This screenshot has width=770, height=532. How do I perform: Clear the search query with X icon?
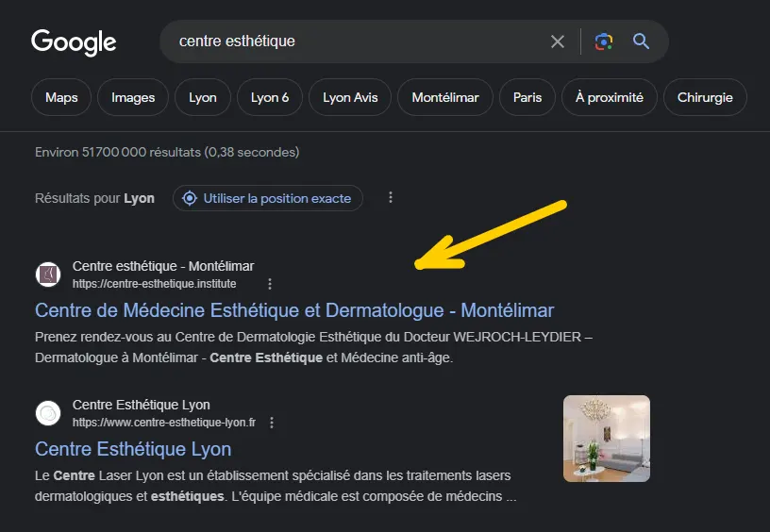pyautogui.click(x=558, y=42)
